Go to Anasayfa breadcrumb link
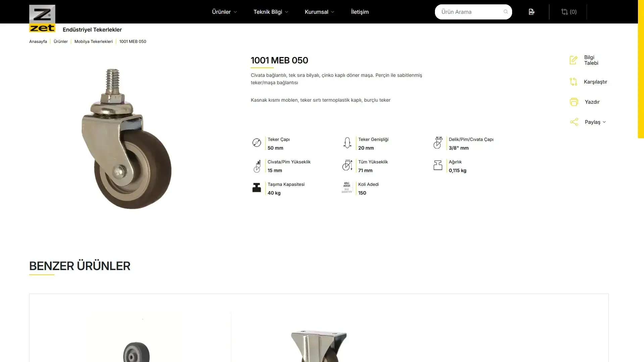Image resolution: width=644 pixels, height=362 pixels. [38, 42]
